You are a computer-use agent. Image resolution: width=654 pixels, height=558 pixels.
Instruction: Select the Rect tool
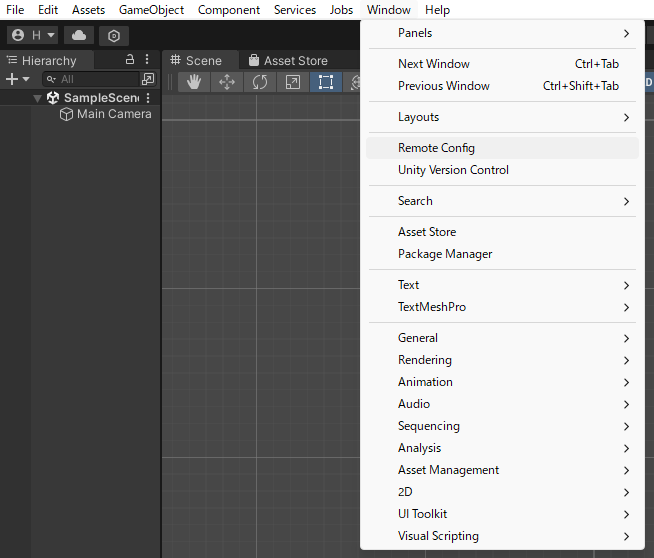326,82
